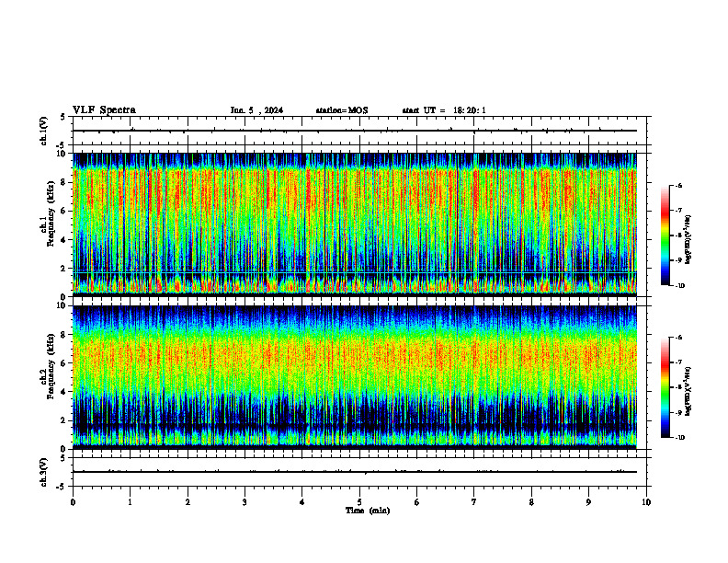728x563 pixels.
Task: Click the "ch.1(V)" waveform axis label
Action: (x=43, y=131)
